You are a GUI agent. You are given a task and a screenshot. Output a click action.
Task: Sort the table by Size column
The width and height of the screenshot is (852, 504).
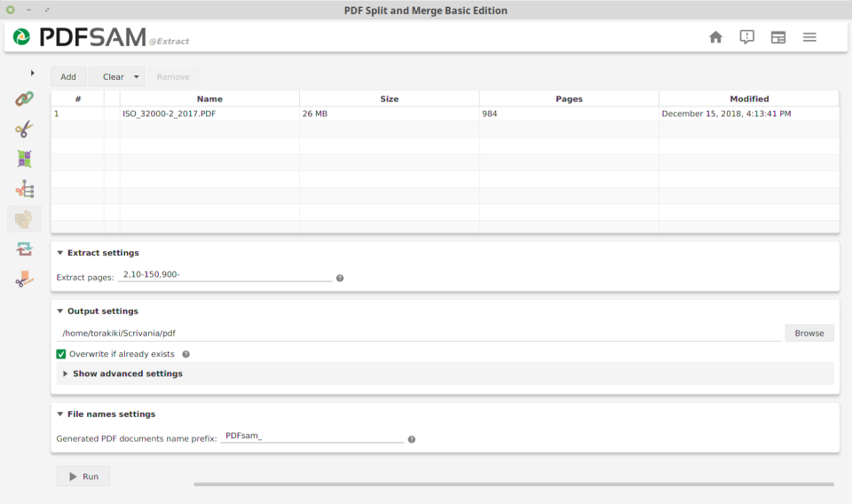pyautogui.click(x=389, y=98)
